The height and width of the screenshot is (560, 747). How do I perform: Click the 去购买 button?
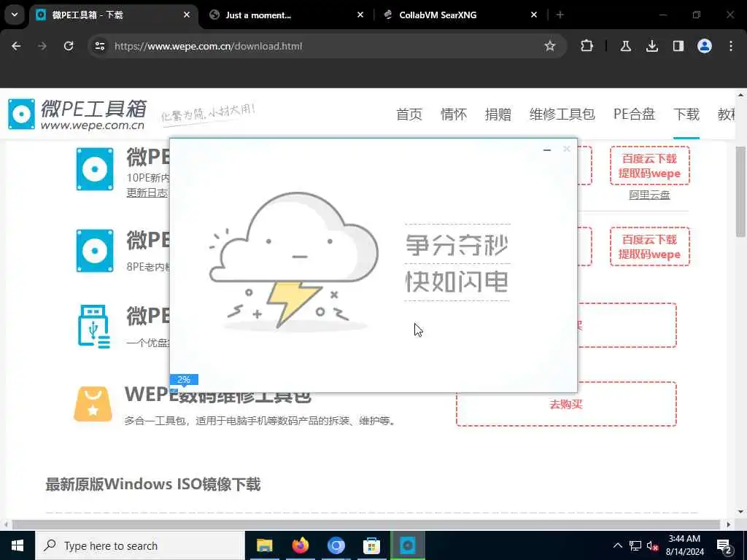[566, 404]
